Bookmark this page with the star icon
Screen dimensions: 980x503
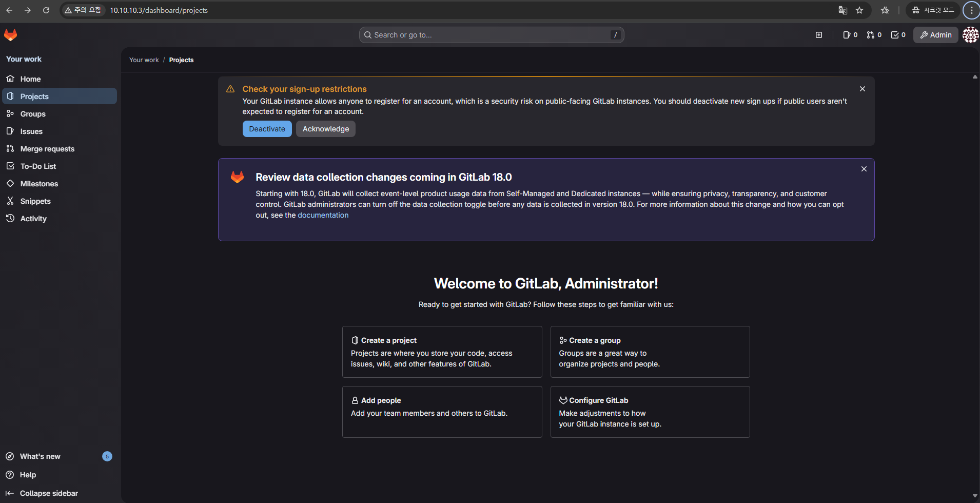pyautogui.click(x=859, y=10)
